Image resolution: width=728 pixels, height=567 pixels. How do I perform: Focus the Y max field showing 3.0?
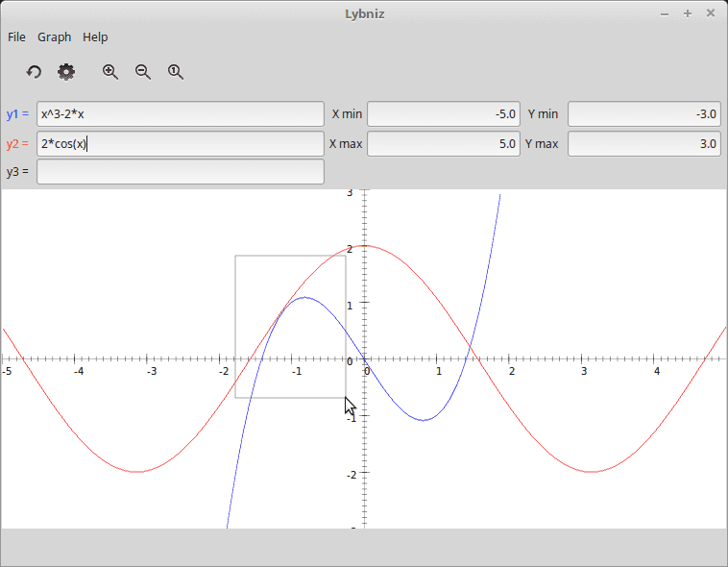643,144
